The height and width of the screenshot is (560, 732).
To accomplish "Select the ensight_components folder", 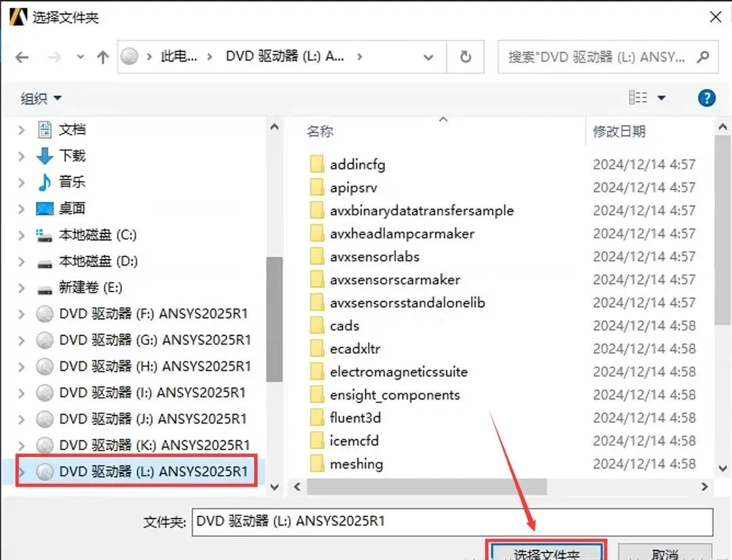I will [394, 395].
